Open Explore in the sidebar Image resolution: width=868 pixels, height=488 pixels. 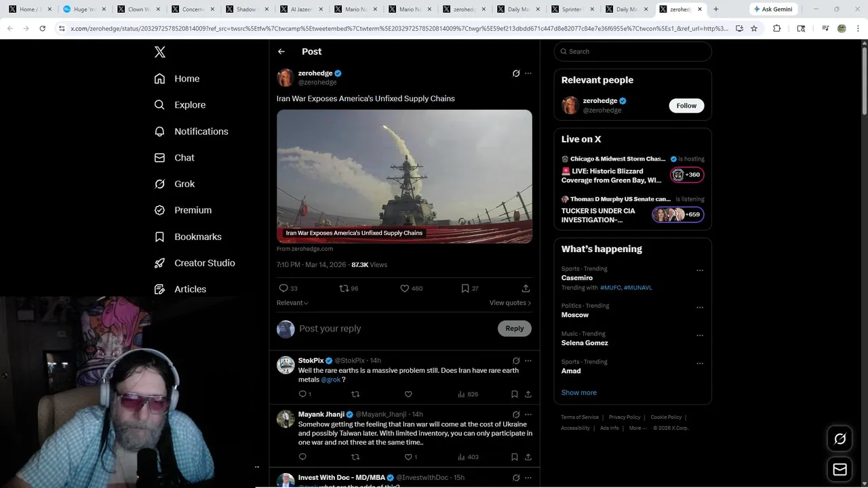point(180,105)
